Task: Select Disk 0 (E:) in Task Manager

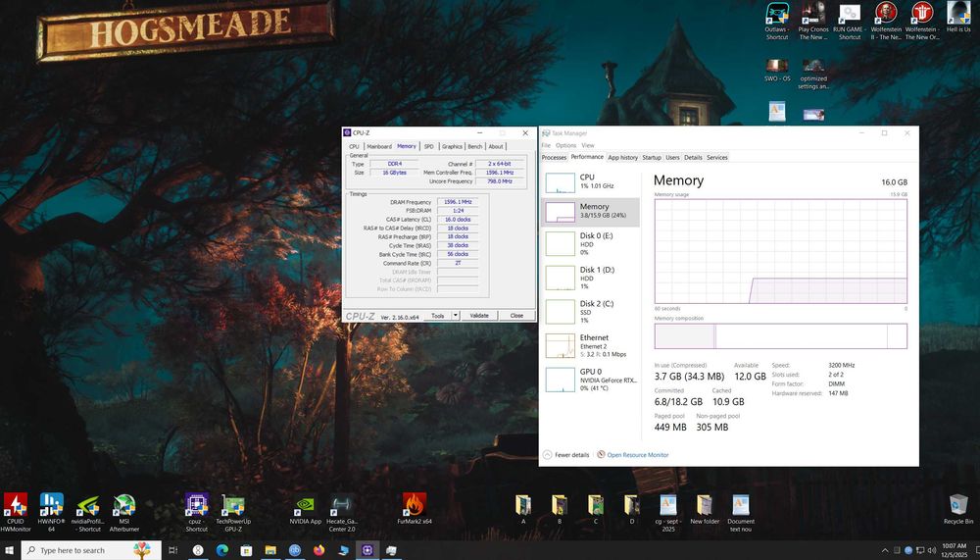Action: point(590,244)
